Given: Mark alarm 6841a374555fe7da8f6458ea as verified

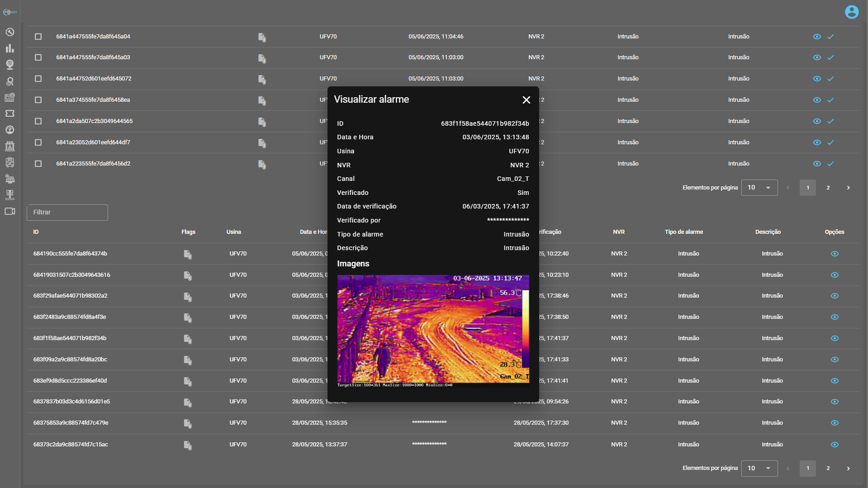Looking at the screenshot, I should point(830,100).
